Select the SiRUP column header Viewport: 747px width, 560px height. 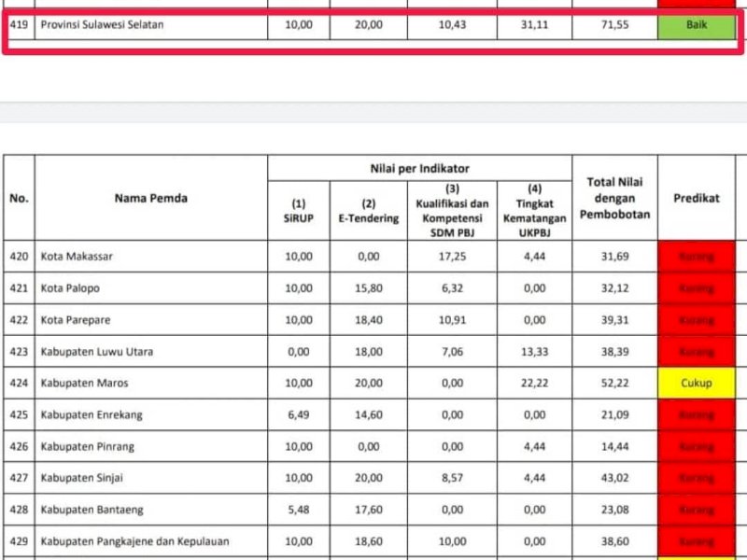pos(299,211)
